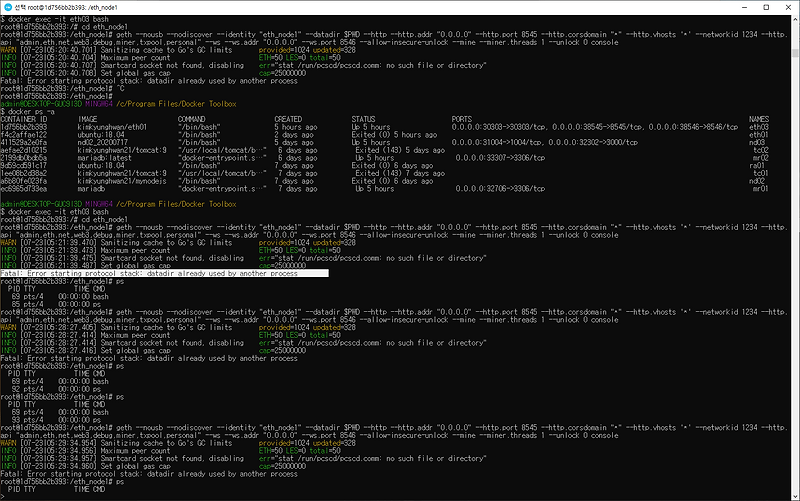Click the timestamp [07-23|05:21:39.470]
Screen dimensions: 800x501
point(57,243)
